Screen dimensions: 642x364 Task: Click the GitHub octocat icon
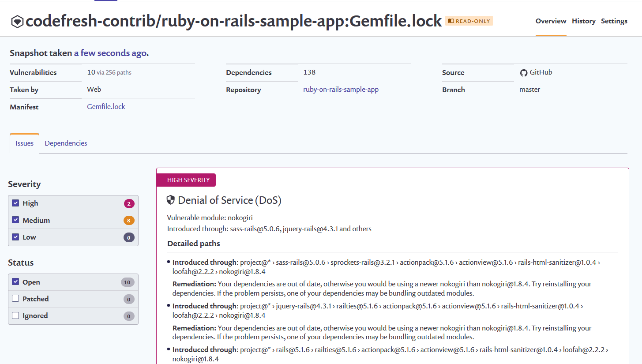point(524,73)
